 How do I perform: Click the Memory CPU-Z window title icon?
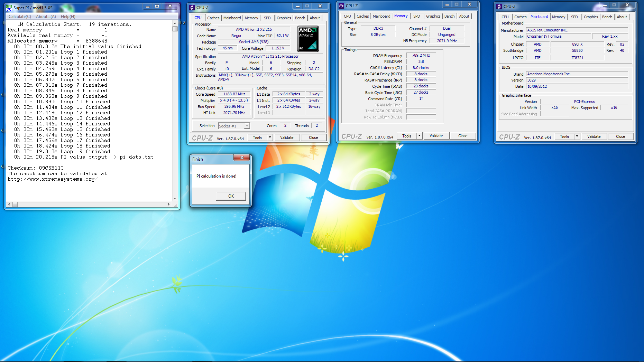point(341,6)
